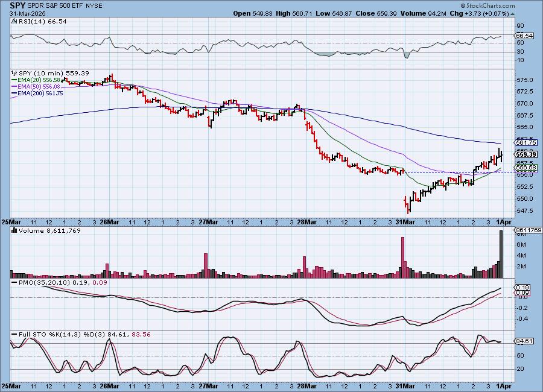
Task: Click the 572.5 price axis label
Action: (x=524, y=92)
